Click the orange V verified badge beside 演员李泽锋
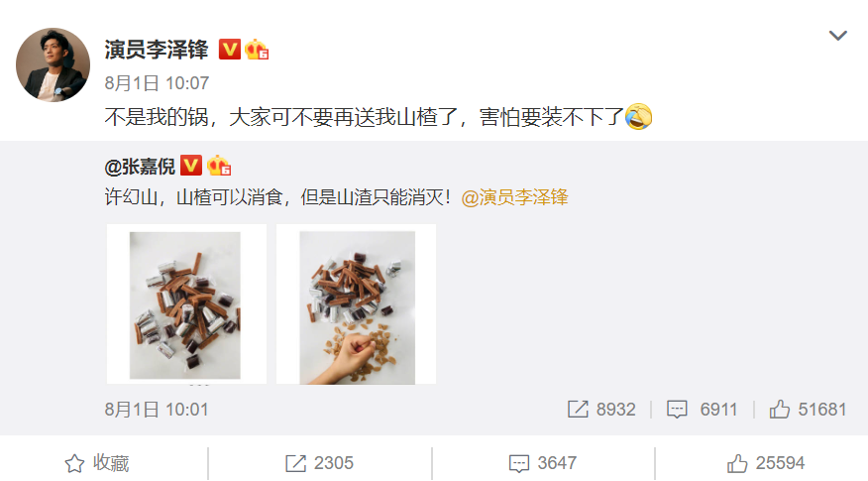The width and height of the screenshot is (868, 481). point(230,50)
